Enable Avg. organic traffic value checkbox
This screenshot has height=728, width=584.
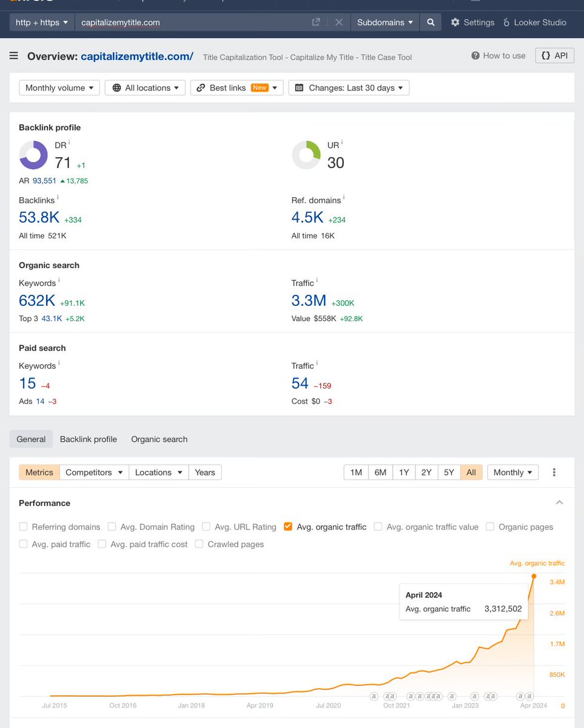pyautogui.click(x=378, y=527)
